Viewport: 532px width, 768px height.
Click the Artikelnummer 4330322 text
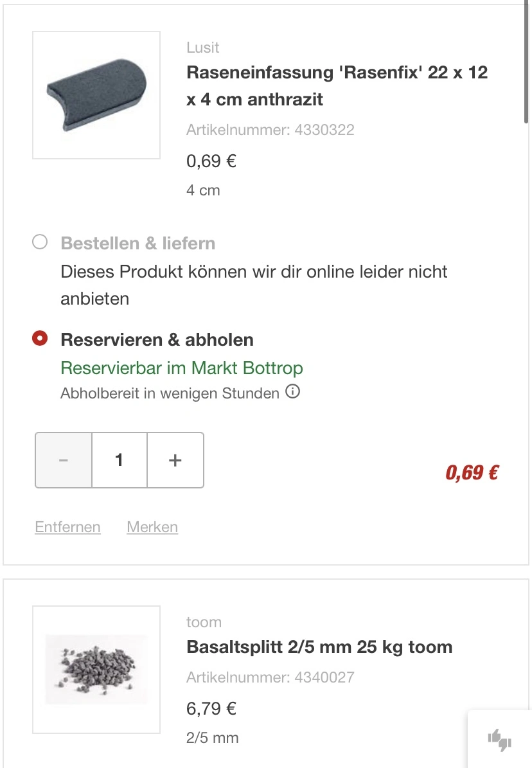coord(270,130)
